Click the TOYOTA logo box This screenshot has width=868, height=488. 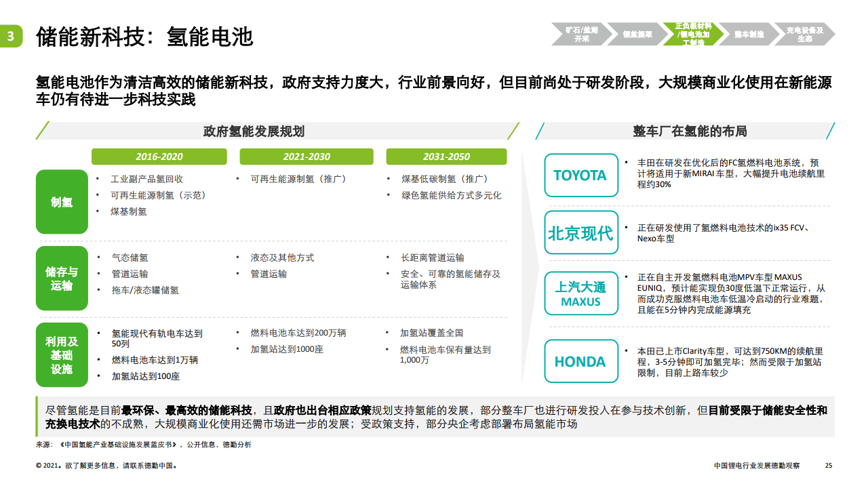click(x=580, y=176)
